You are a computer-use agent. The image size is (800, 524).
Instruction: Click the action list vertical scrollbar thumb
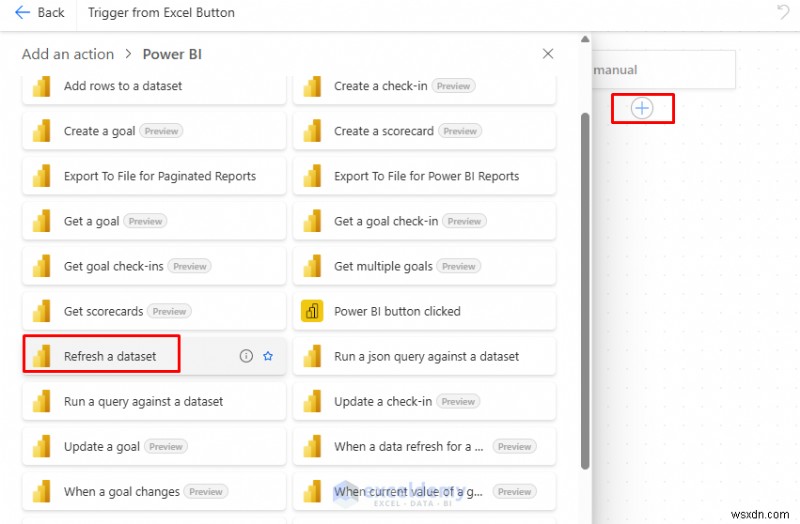tap(585, 291)
